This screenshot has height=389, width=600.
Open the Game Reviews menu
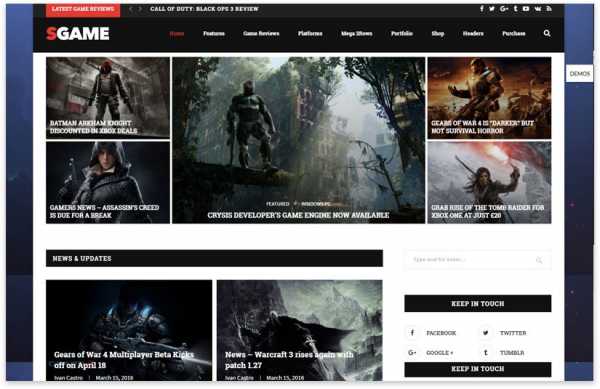pos(261,33)
